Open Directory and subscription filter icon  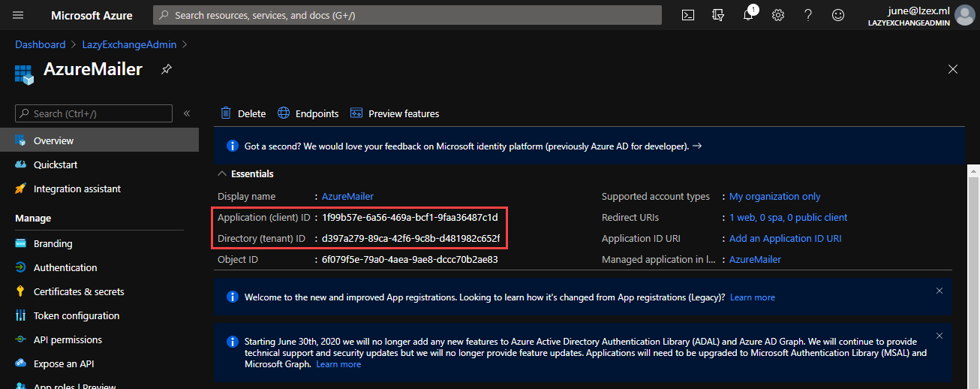click(718, 15)
